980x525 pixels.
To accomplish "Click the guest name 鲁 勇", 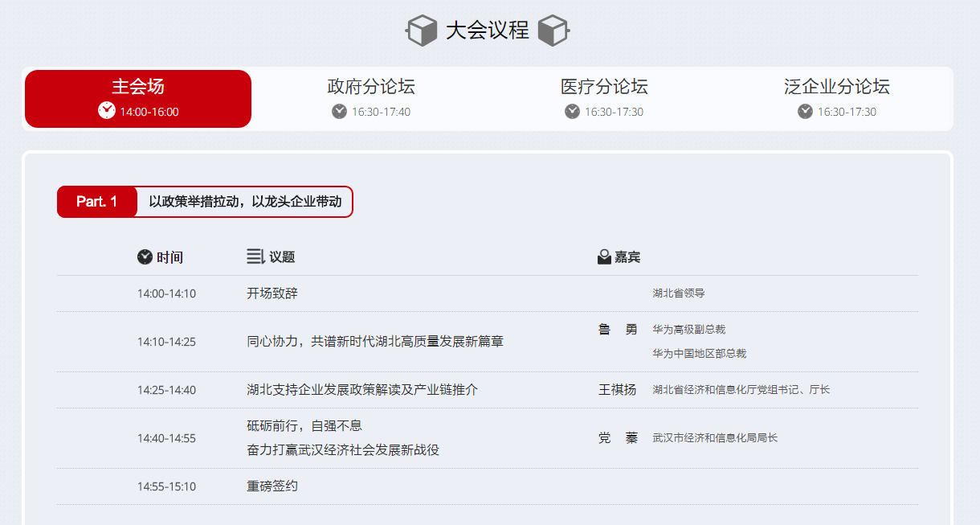I will click(x=618, y=329).
